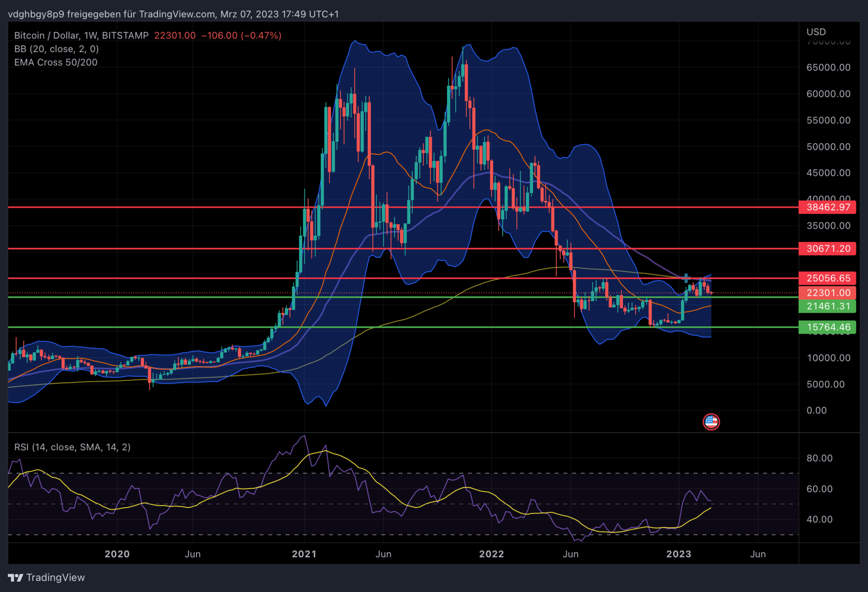Image resolution: width=868 pixels, height=592 pixels.
Task: Select the 15764.46 green support label
Action: (x=828, y=327)
